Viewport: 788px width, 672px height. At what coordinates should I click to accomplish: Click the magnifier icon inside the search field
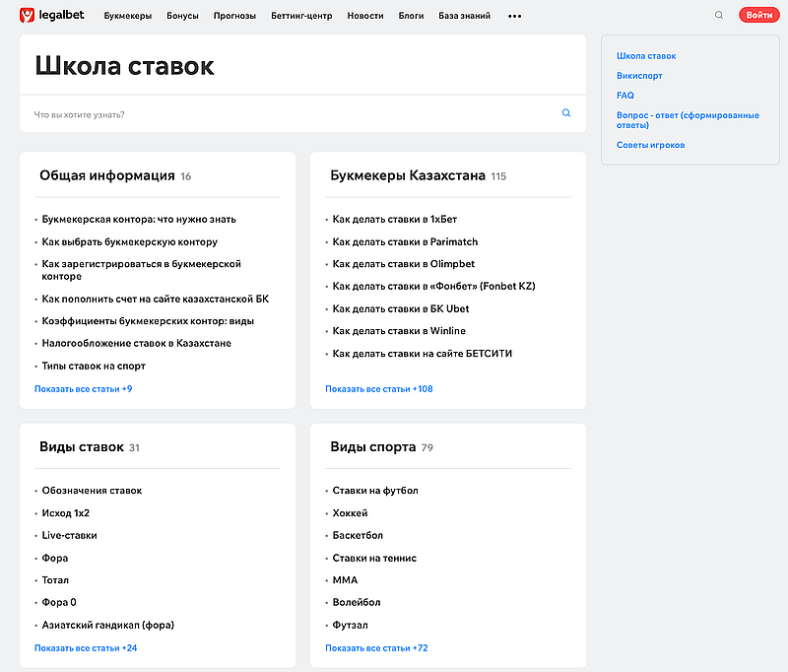pos(566,112)
